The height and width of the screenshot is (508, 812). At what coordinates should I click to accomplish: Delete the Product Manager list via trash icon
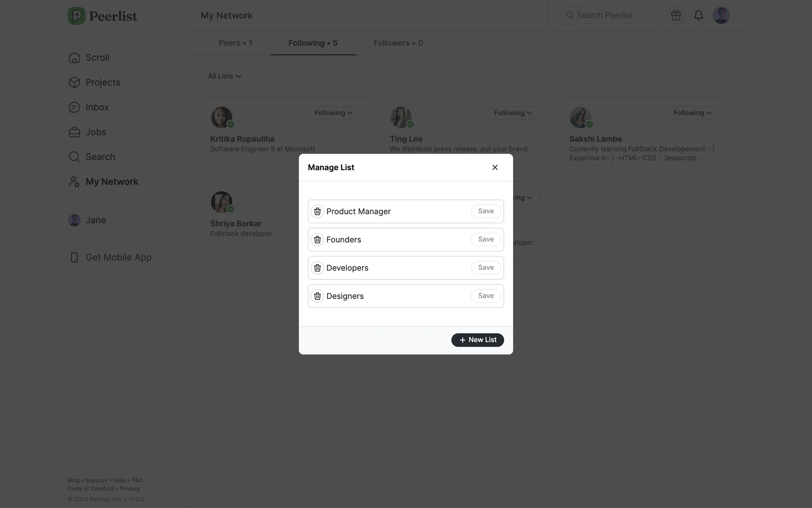(317, 211)
